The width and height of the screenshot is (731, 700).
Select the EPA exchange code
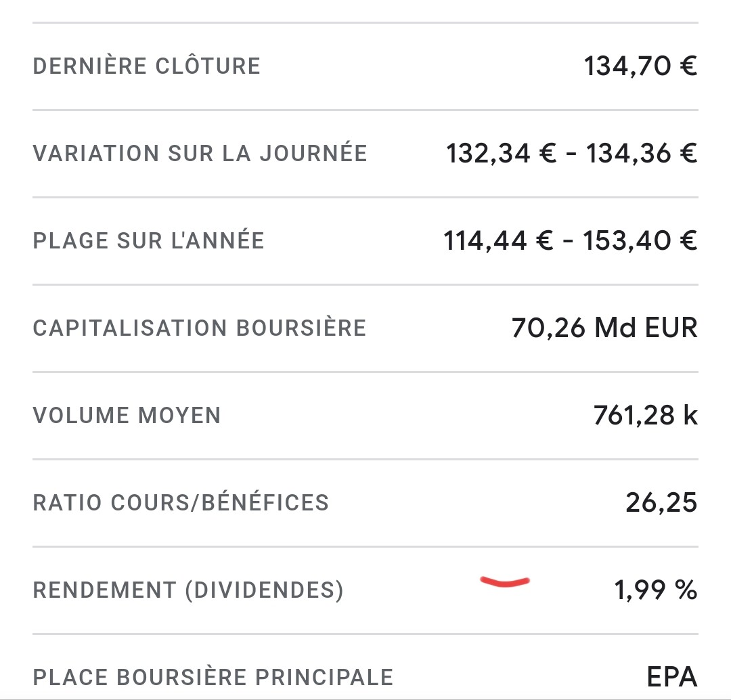pyautogui.click(x=672, y=677)
